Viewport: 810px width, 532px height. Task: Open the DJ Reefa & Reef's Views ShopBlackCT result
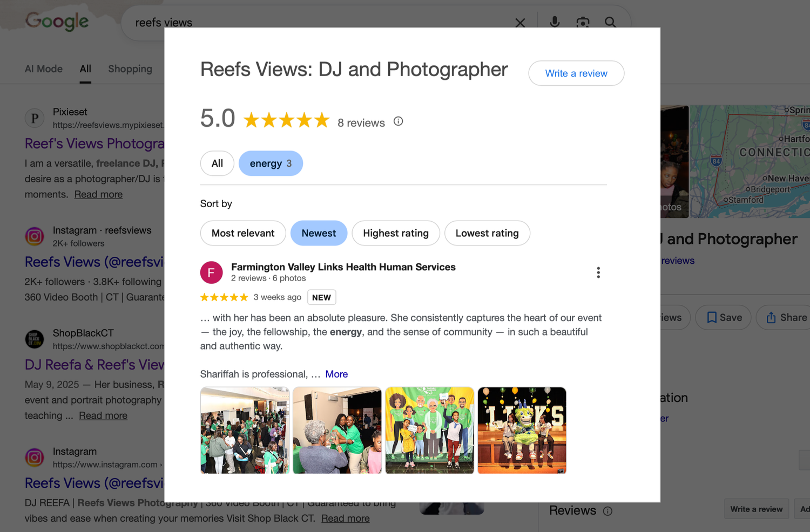[x=94, y=365]
